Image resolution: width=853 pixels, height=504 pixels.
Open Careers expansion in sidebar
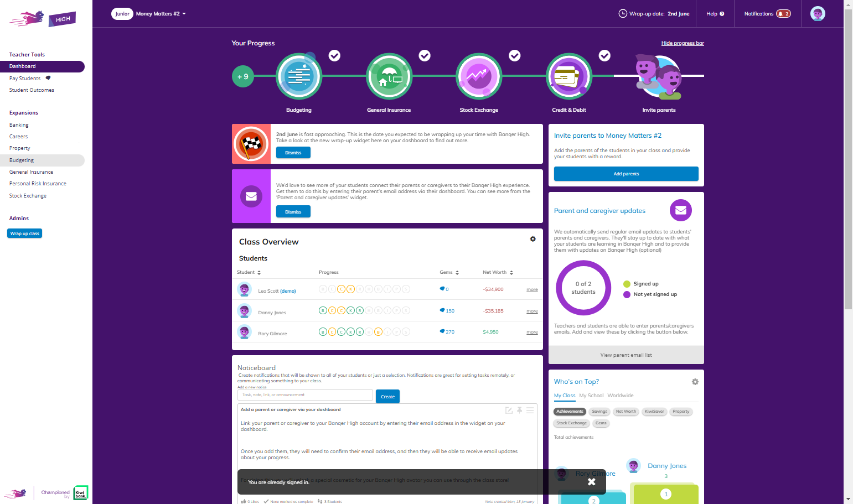click(18, 137)
